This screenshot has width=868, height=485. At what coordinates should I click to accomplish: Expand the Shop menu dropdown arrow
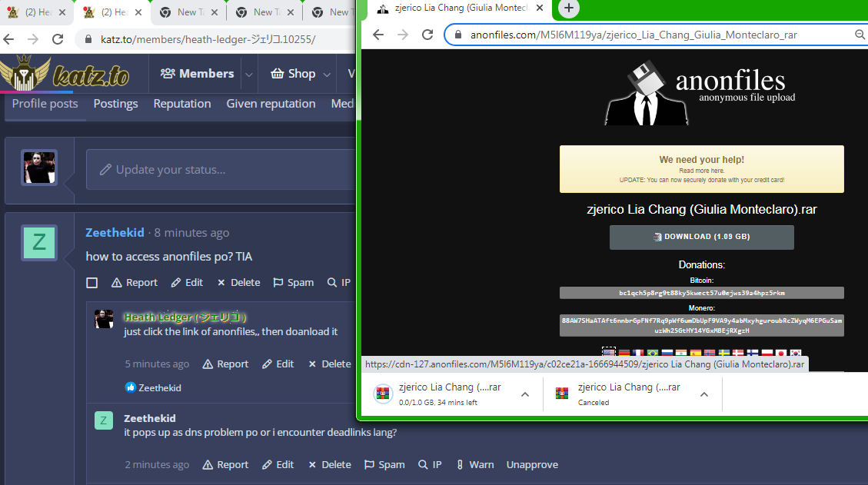click(327, 75)
